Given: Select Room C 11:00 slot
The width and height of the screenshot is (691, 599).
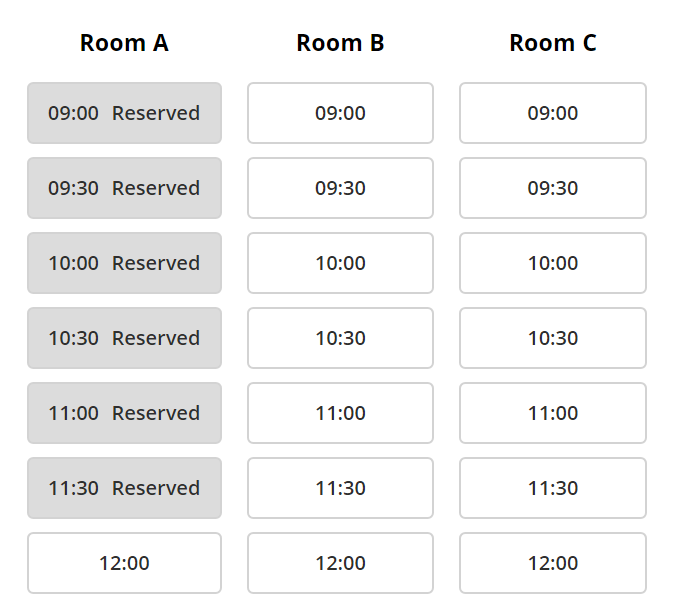Looking at the screenshot, I should 553,413.
